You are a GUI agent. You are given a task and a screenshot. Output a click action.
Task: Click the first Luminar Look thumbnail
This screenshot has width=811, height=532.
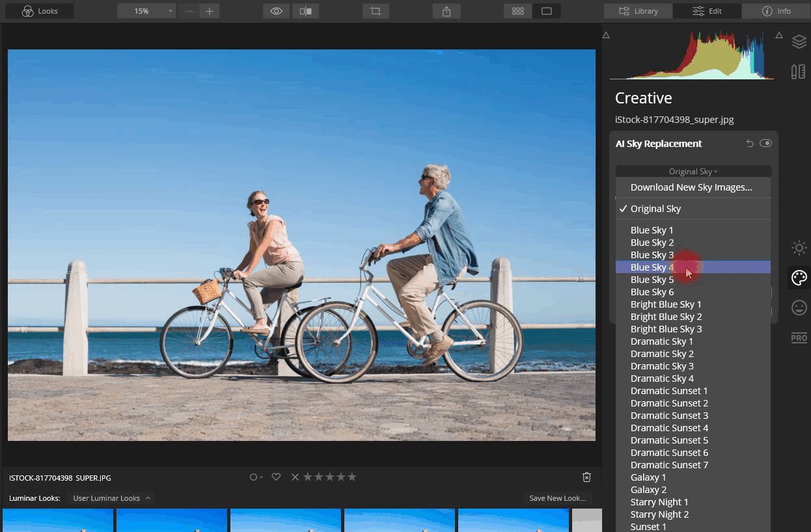pyautogui.click(x=58, y=520)
